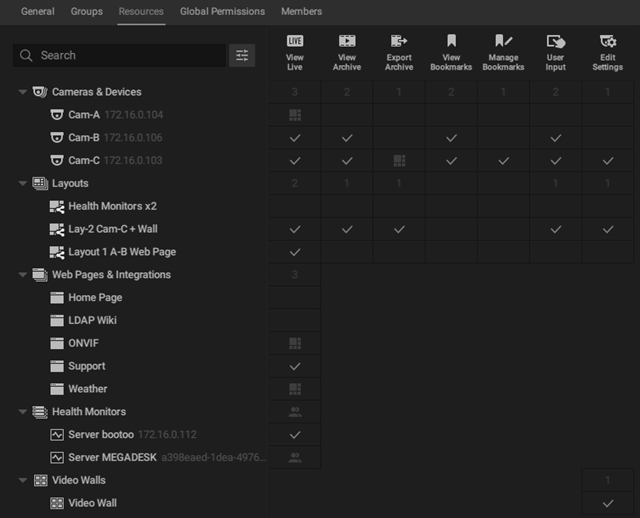
Task: Click the Lay-2 Cam-C + Wall layout icon
Action: tap(57, 229)
